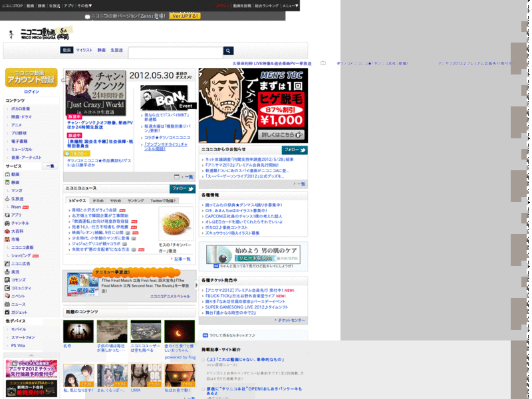Viewport: 532px width, 399px height.
Task: Open コミュニティ service icon in sidebar
Action: click(7, 288)
